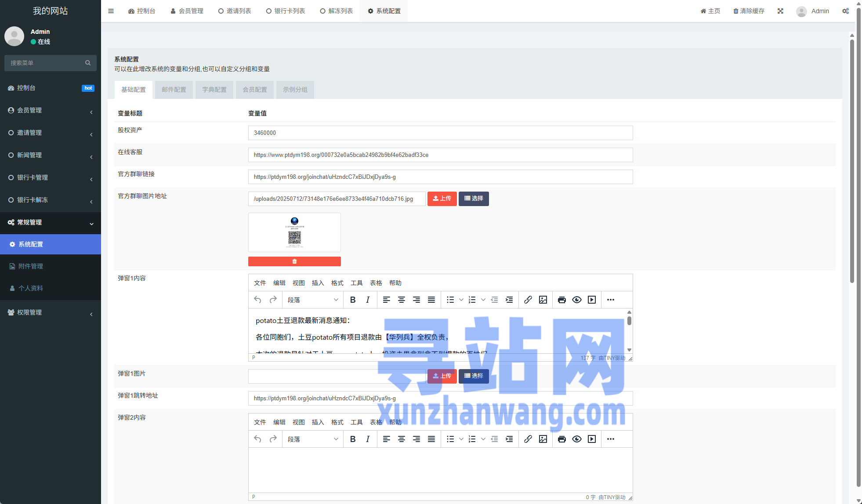Go to 主页 link in top bar
This screenshot has height=504, width=862.
710,11
